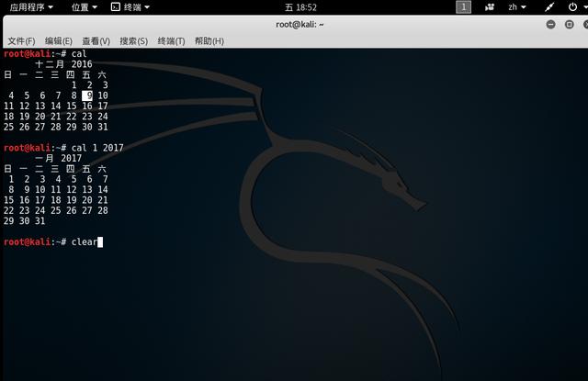Open the 搜索(S) menu
588x381 pixels.
(133, 41)
